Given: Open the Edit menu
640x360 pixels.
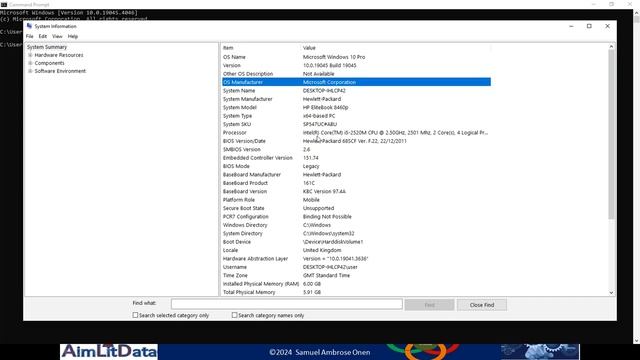Looking at the screenshot, I should 43,36.
